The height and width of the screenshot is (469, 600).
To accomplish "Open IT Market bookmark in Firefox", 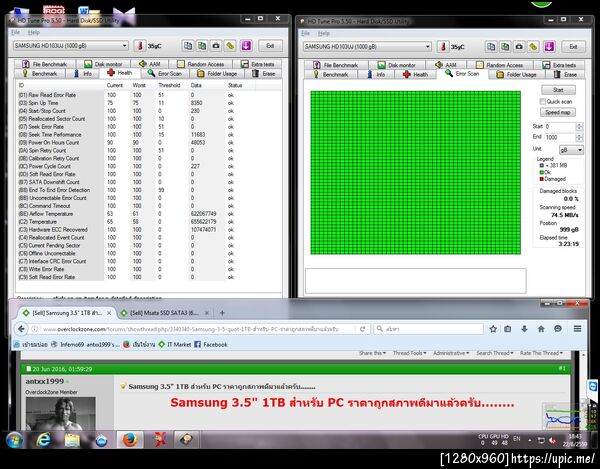I will (174, 344).
